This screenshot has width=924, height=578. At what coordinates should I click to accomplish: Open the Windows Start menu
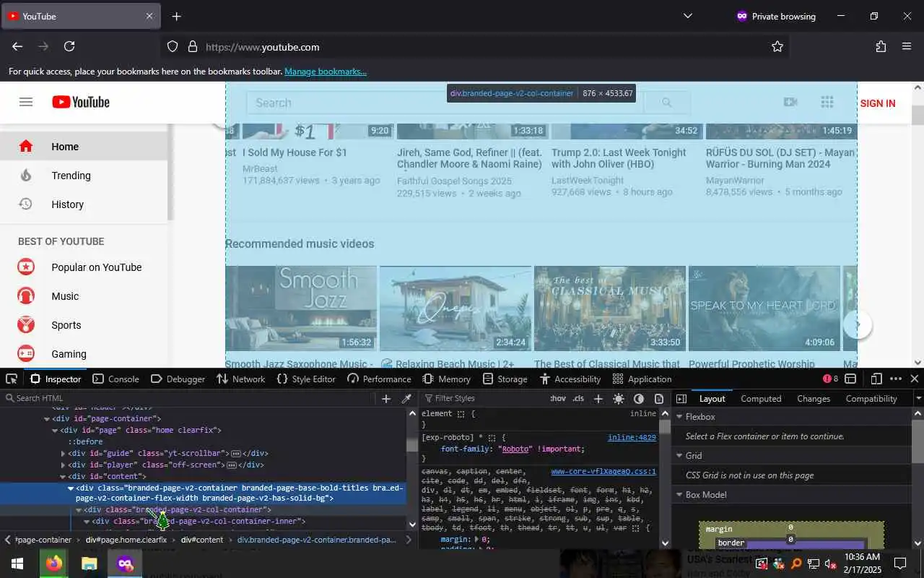(x=17, y=564)
